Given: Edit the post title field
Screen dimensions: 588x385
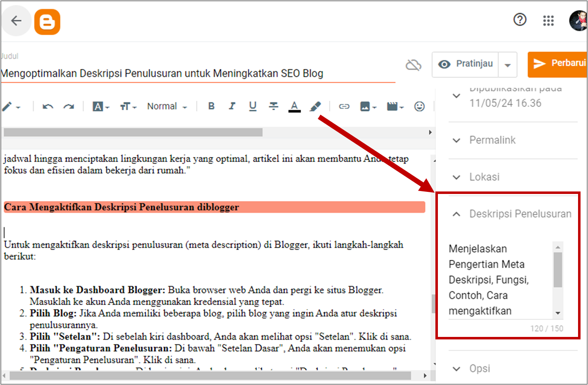Looking at the screenshot, I should [x=197, y=73].
